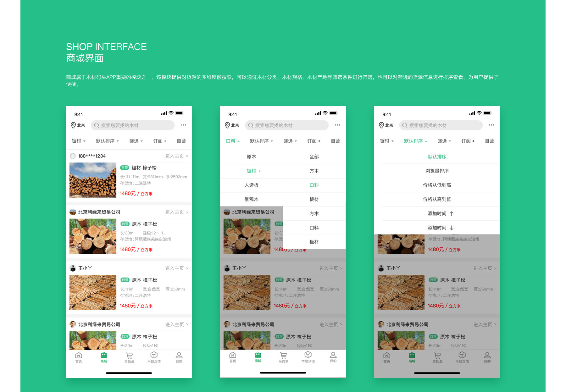566x392 pixels.
Task: Select 浏览量排序 in the sort list
Action: coord(437,171)
